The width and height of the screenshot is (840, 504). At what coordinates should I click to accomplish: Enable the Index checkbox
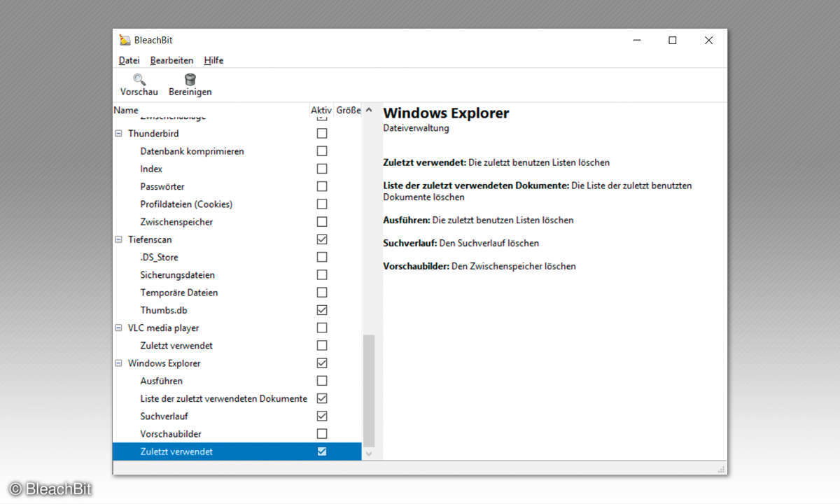[x=322, y=169]
